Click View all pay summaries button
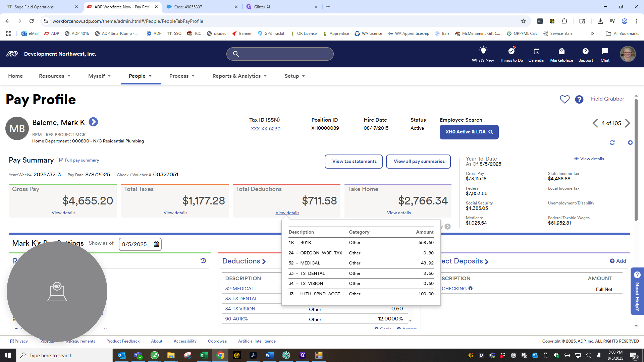 419,162
